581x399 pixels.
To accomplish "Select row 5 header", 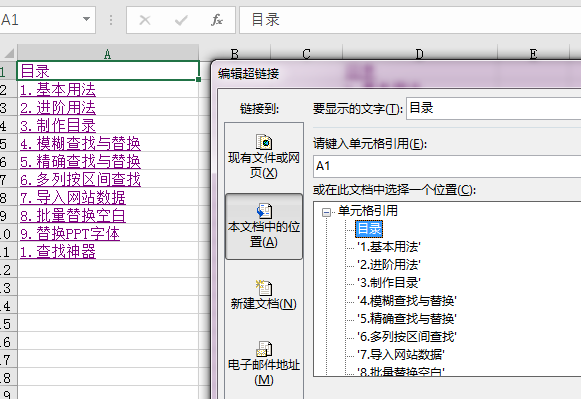I will click(8, 144).
